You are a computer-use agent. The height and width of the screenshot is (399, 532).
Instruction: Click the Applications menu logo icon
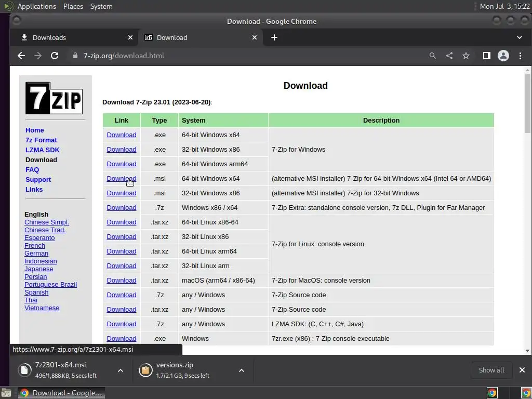(x=8, y=6)
